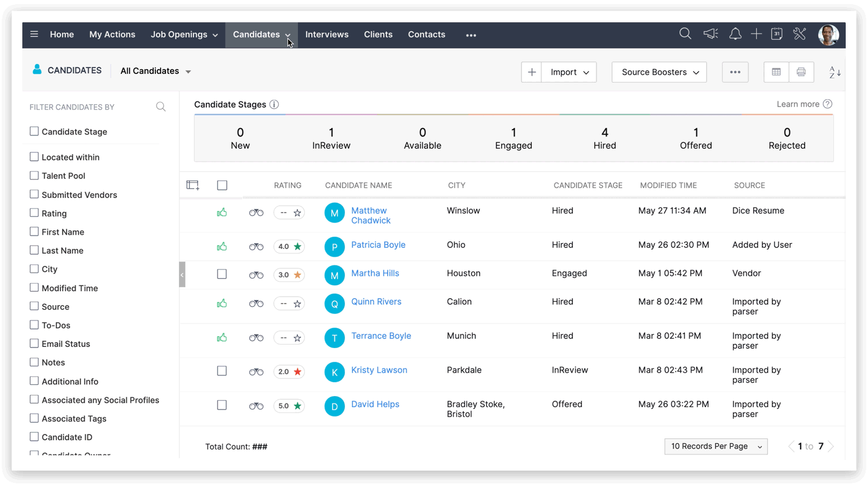Enable the Talent Pool filter checkbox
Viewport: 868px width, 484px height.
click(x=34, y=175)
